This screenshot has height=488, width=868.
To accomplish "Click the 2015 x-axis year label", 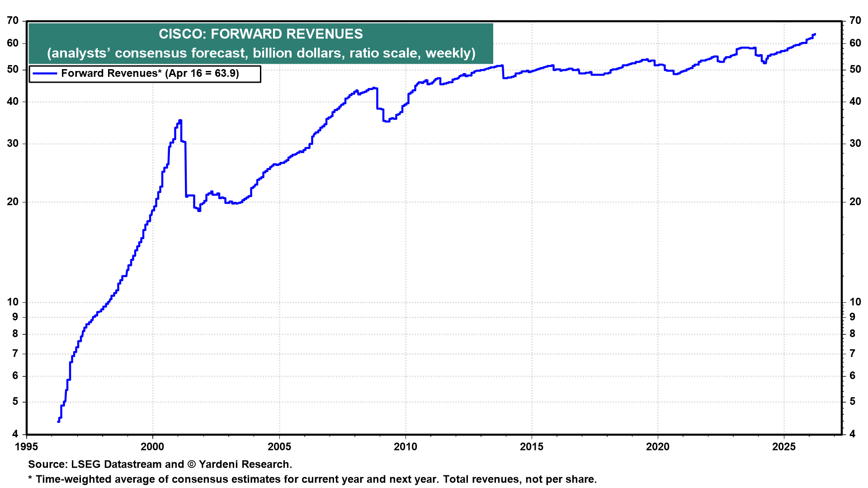I will pyautogui.click(x=532, y=447).
